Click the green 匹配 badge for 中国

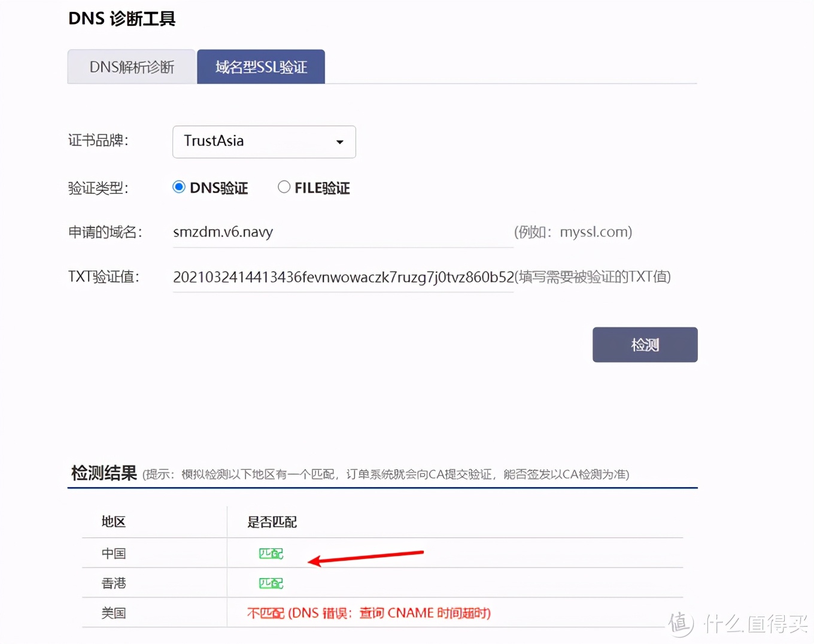(271, 553)
